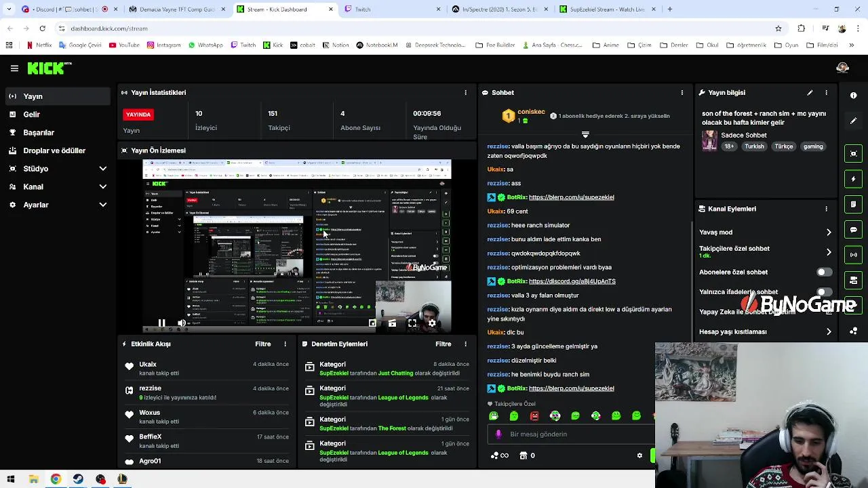Open Etkinlik Akışı panel three-dot menu

(285, 344)
